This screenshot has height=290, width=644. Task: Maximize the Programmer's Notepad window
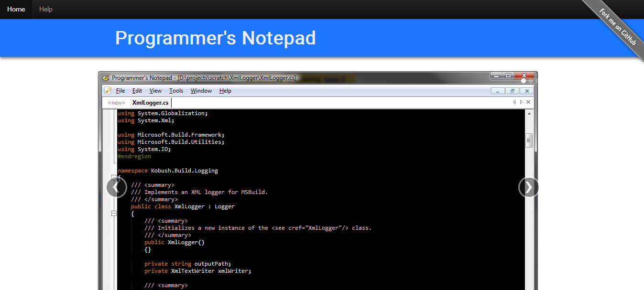[508, 75]
